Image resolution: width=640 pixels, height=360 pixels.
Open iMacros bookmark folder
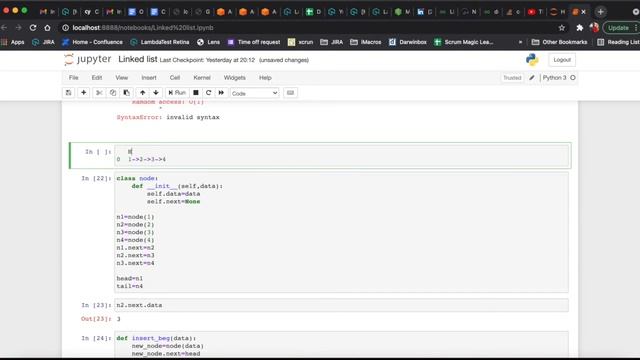point(366,42)
